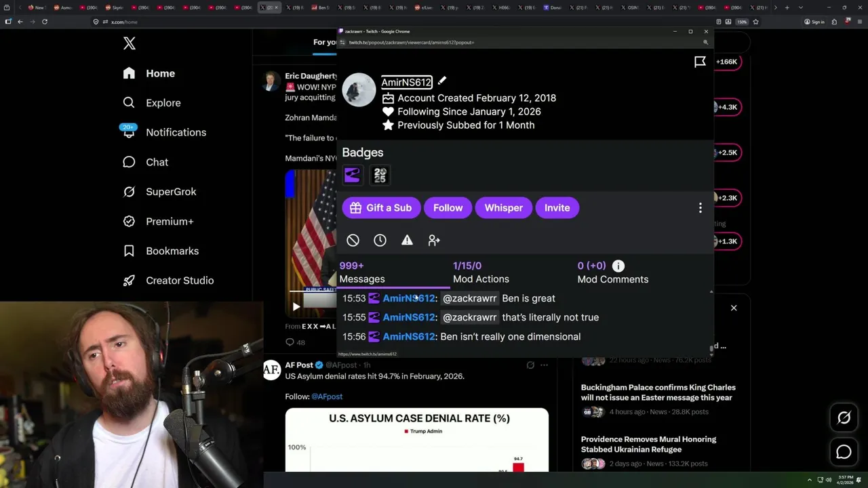Click the Whisper button

pos(504,208)
